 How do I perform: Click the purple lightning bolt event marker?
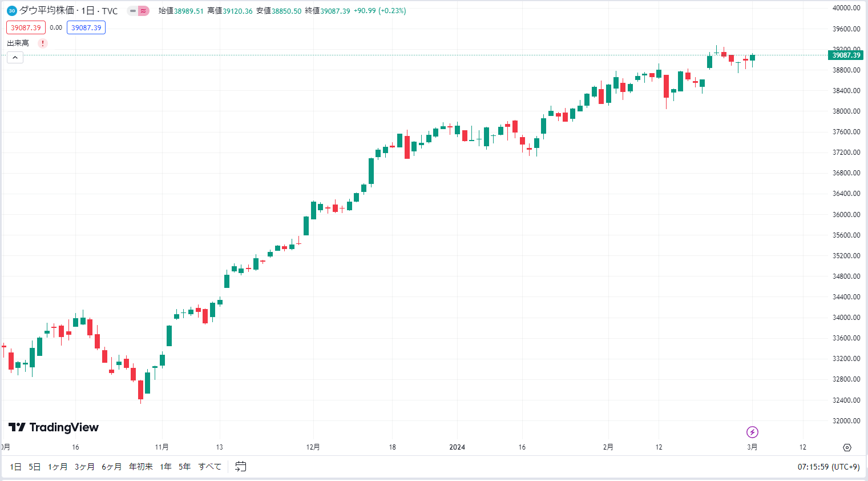pyautogui.click(x=752, y=432)
